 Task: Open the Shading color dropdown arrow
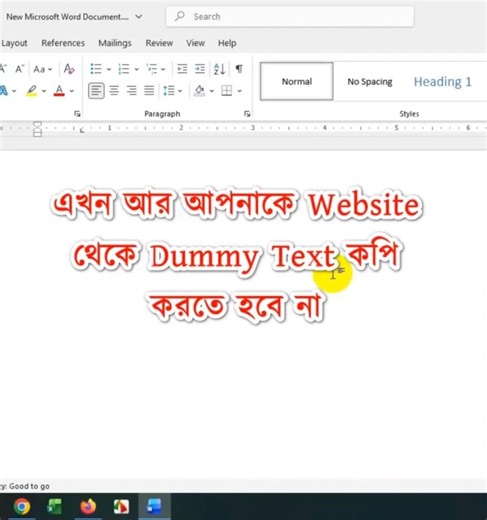(212, 91)
